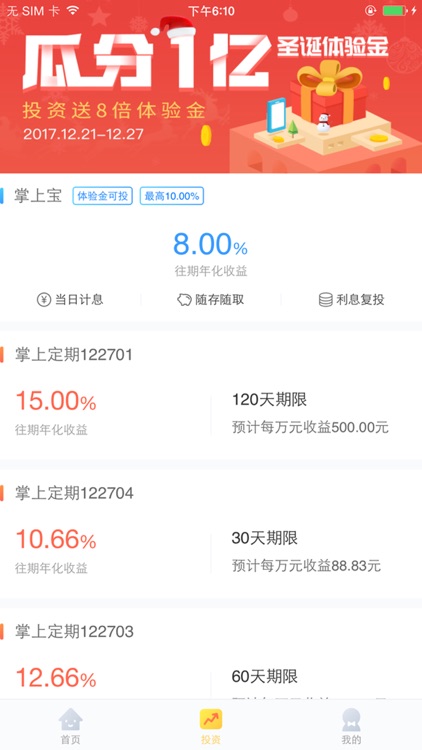Tap the 120天期限 term text
This screenshot has width=422, height=750.
pyautogui.click(x=269, y=399)
